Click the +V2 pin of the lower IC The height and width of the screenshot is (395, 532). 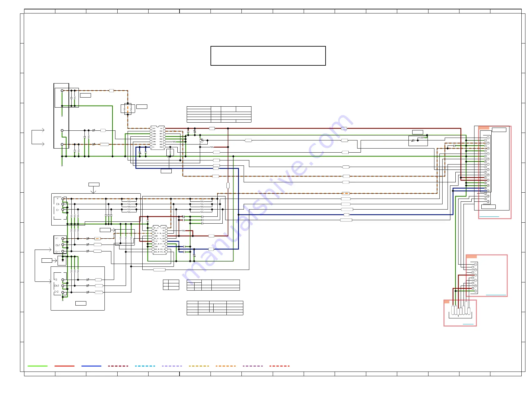pos(166,236)
